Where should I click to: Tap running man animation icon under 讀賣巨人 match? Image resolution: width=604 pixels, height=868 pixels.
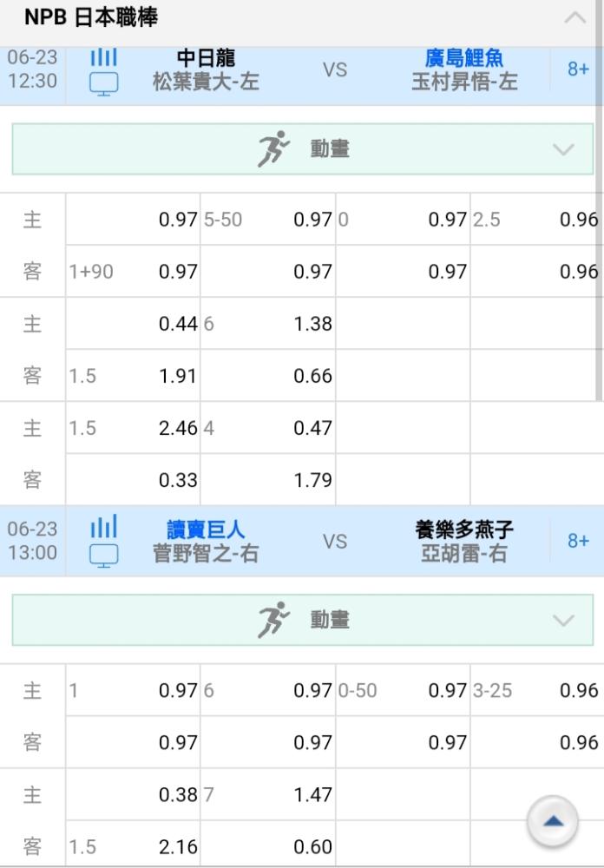[x=273, y=620]
